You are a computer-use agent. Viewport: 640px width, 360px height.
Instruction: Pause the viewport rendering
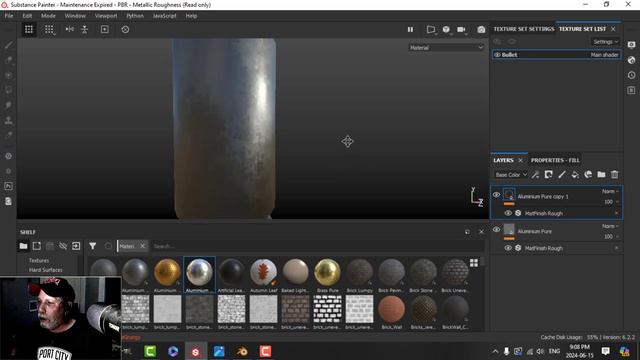(x=410, y=29)
